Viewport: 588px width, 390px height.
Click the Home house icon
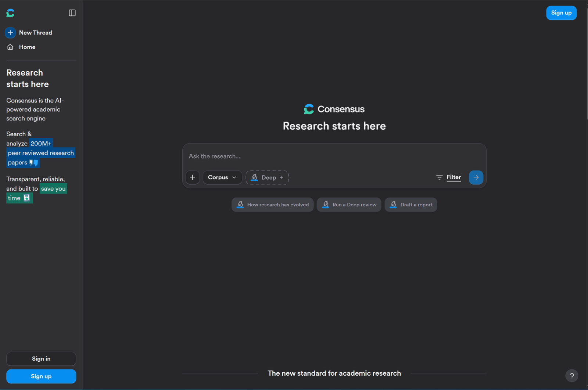(10, 47)
